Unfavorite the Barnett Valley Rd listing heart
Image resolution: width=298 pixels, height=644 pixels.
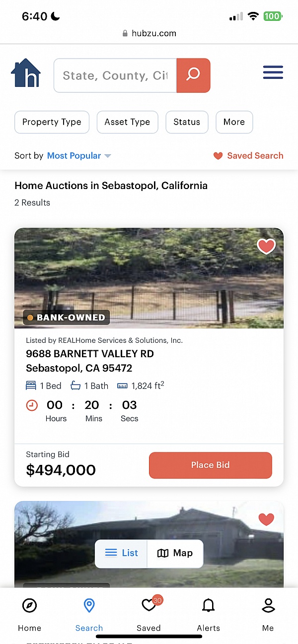pyautogui.click(x=266, y=246)
